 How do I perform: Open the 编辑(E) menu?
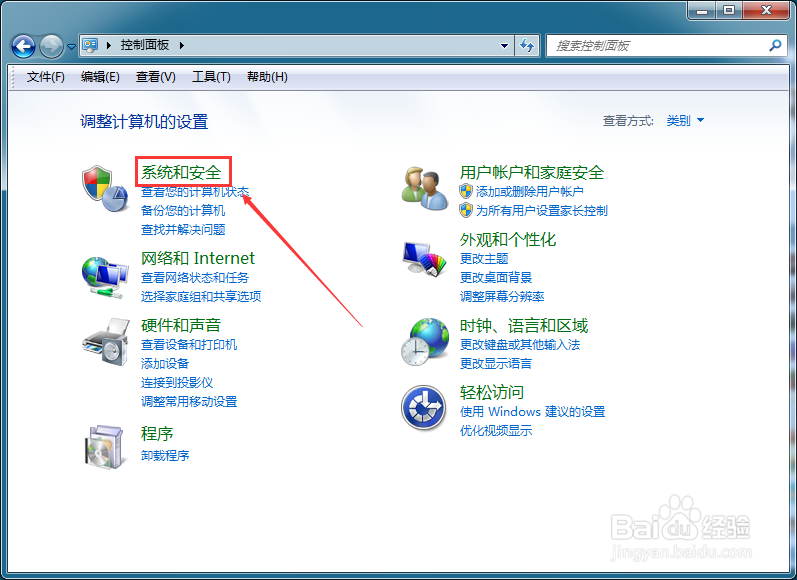click(x=100, y=77)
